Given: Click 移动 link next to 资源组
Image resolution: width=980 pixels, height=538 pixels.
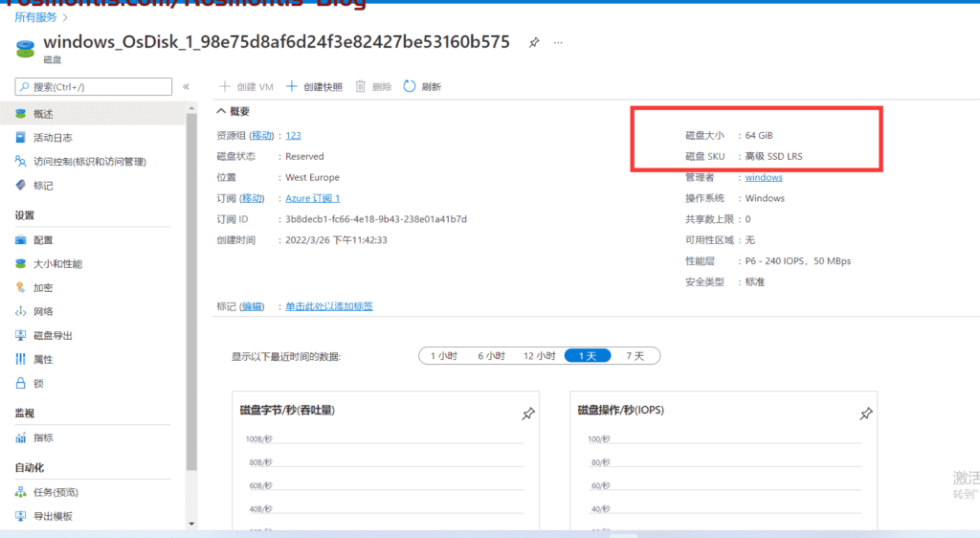Looking at the screenshot, I should (x=261, y=135).
